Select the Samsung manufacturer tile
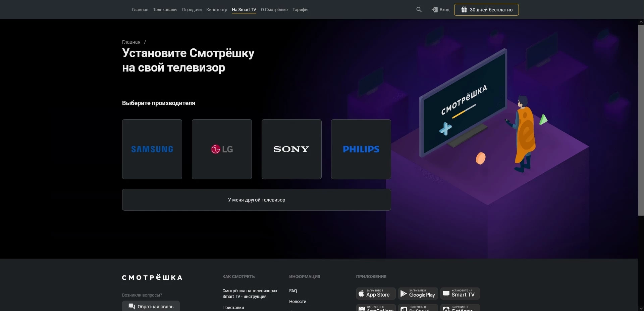 click(152, 149)
